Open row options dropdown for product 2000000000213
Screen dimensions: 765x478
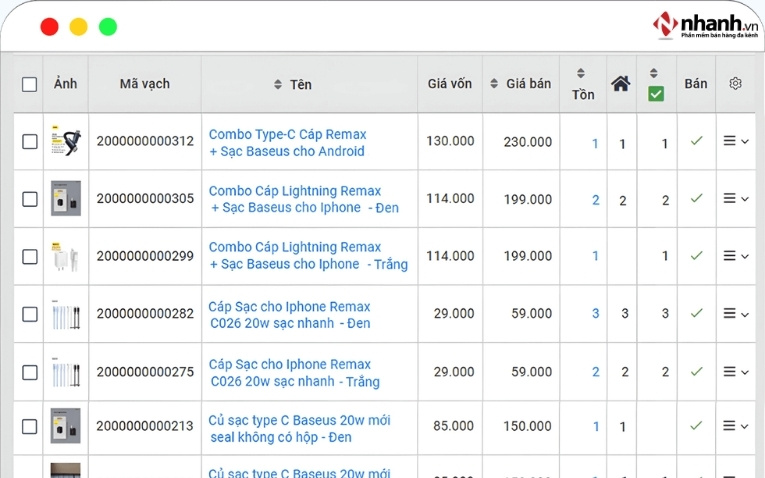point(735,426)
